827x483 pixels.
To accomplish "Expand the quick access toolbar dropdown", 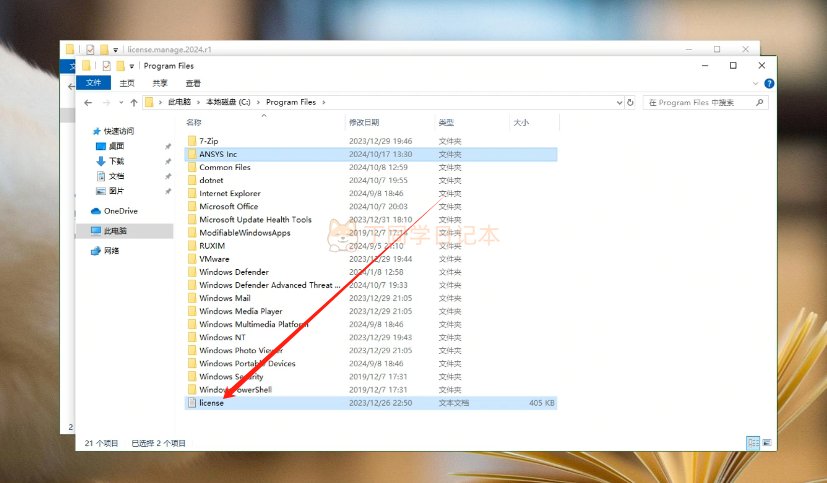I will point(131,66).
